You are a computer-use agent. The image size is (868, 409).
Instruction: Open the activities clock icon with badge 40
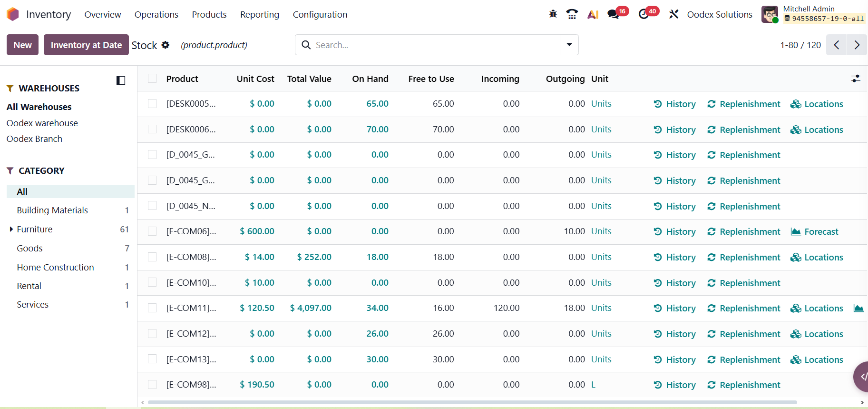coord(644,14)
